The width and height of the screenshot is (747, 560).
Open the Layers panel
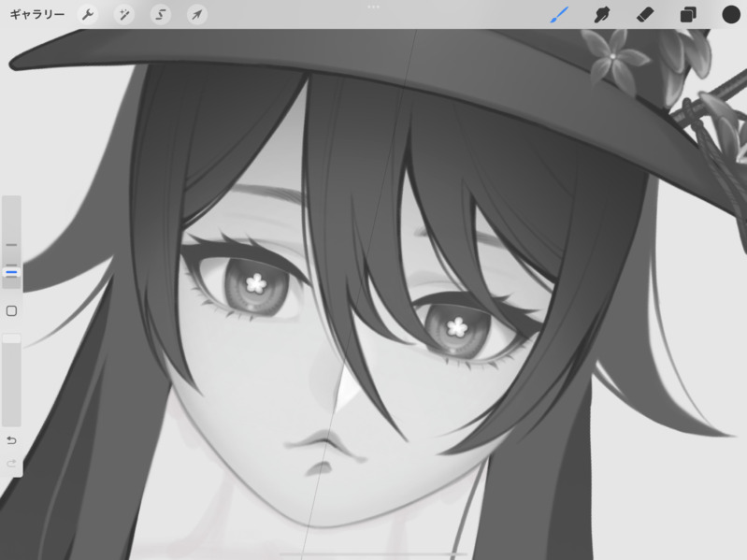point(688,14)
